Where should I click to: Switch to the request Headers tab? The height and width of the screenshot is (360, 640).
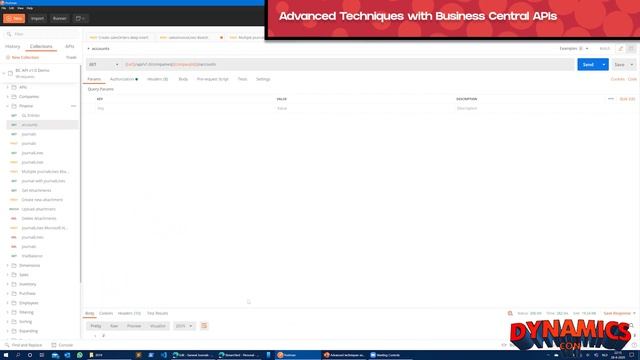pyautogui.click(x=158, y=79)
